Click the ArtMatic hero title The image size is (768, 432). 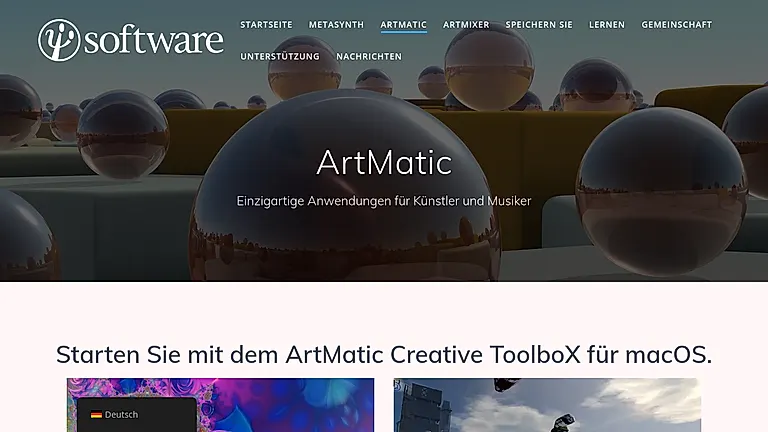384,163
